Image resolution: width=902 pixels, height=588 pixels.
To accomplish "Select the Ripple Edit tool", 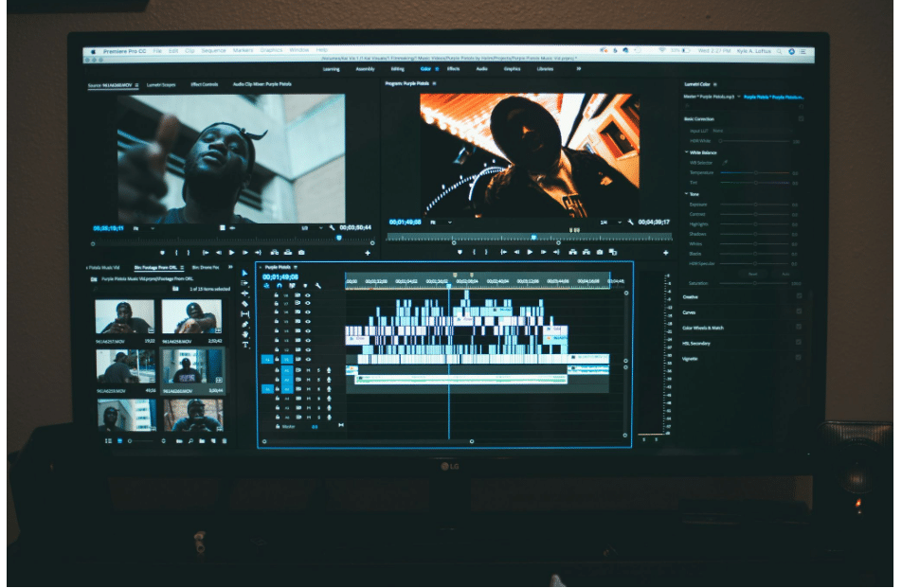I will coord(244,294).
